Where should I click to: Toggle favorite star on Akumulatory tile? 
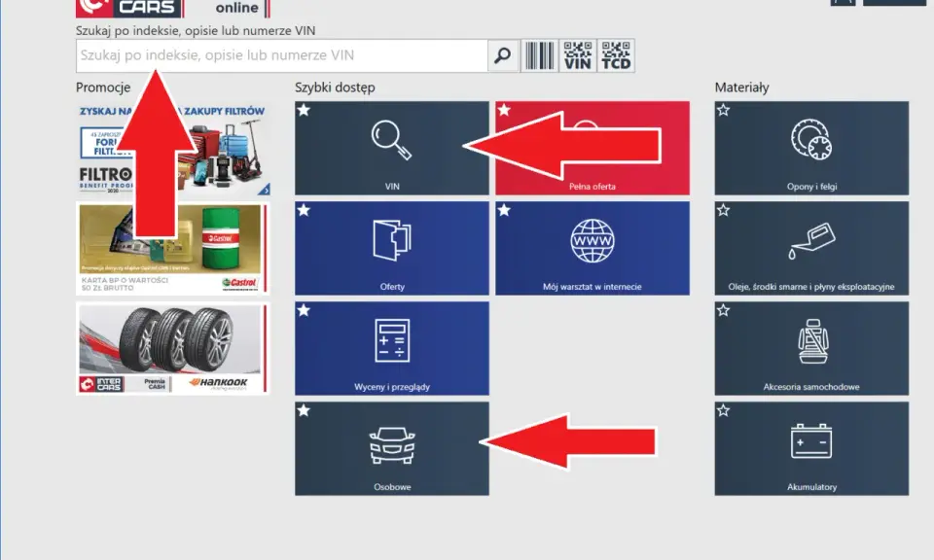723,410
